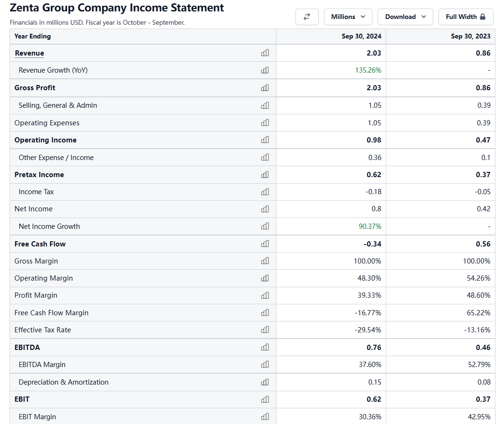Viewport: 504px width, 424px height.
Task: Select depreciation value 0.15
Action: click(x=375, y=382)
